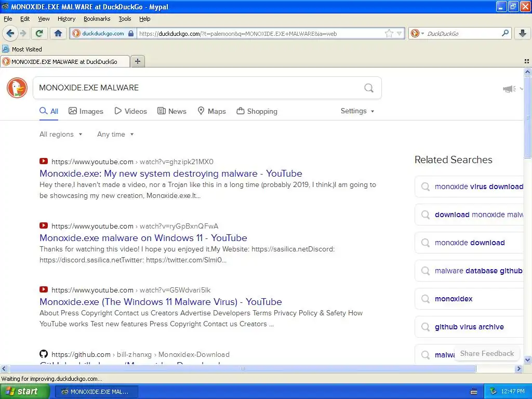The image size is (532, 399).
Task: Click the vertical scrollbar down arrow
Action: click(527, 360)
